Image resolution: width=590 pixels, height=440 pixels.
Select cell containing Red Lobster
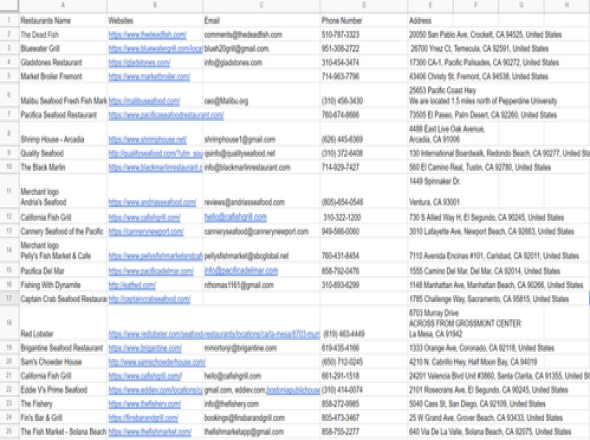coord(63,323)
